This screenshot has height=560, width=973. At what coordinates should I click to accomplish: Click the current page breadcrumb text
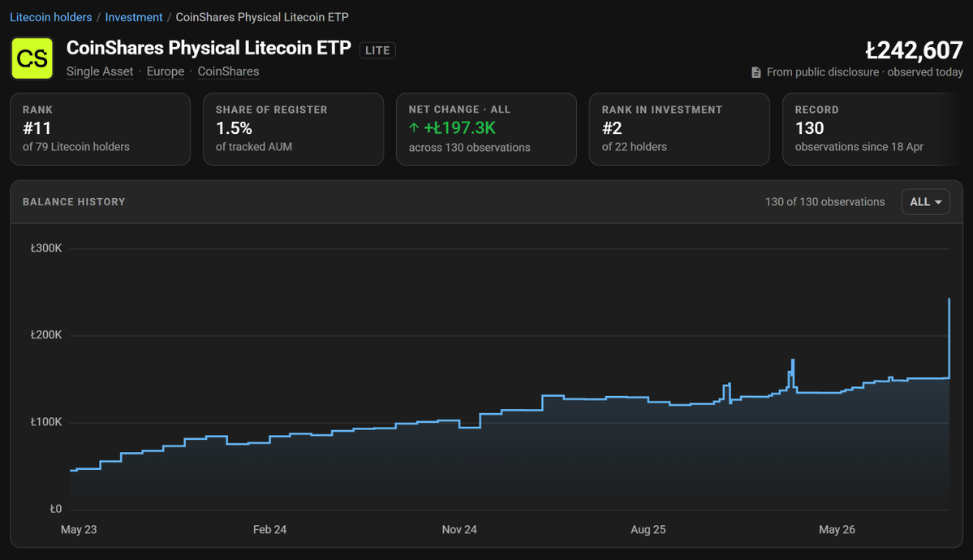point(262,17)
